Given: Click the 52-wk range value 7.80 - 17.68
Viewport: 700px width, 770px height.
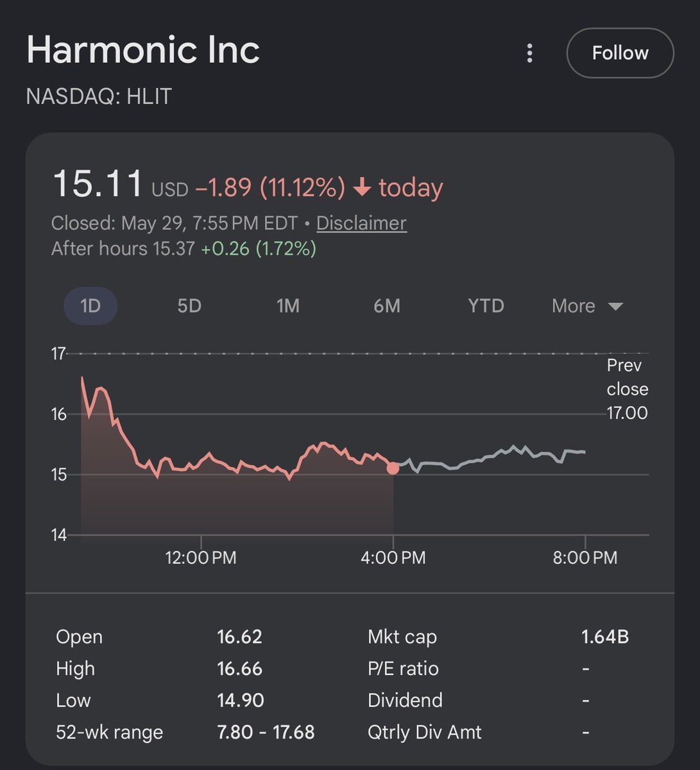Looking at the screenshot, I should [266, 732].
